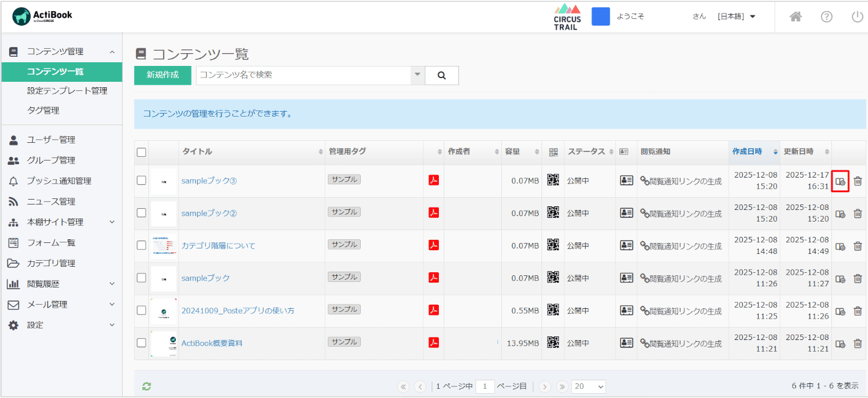
Task: Click the home icon in the header
Action: [795, 16]
